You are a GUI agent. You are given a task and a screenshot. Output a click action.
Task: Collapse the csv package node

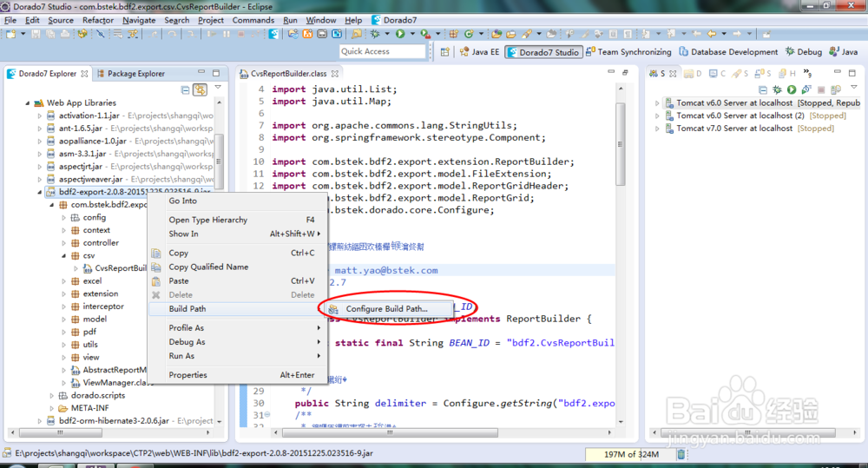(x=63, y=256)
